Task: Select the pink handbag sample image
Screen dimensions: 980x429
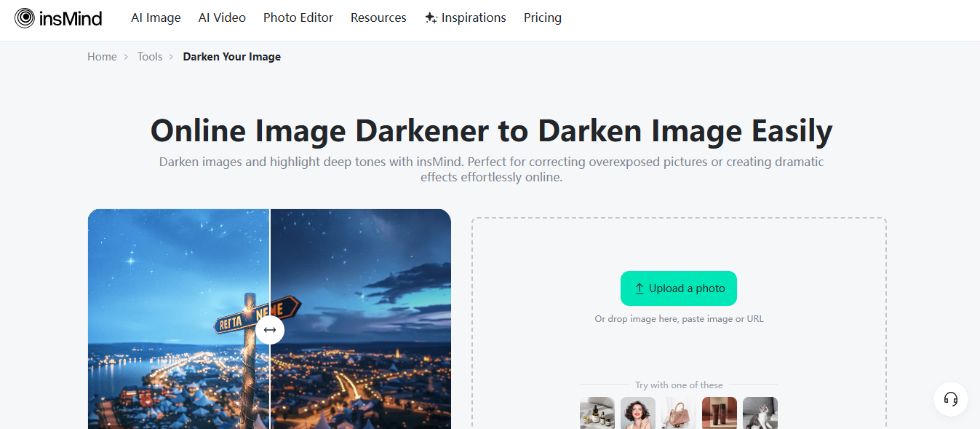Action: pyautogui.click(x=678, y=413)
